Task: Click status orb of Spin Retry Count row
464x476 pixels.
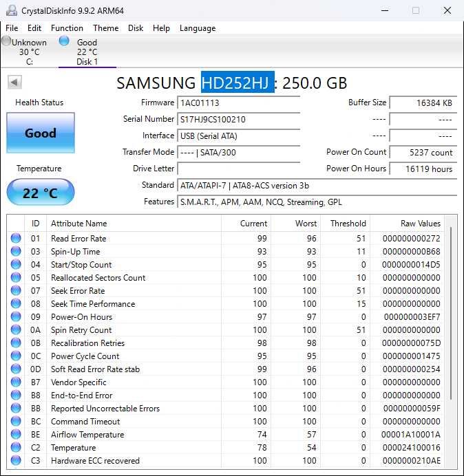Action: pos(16,329)
